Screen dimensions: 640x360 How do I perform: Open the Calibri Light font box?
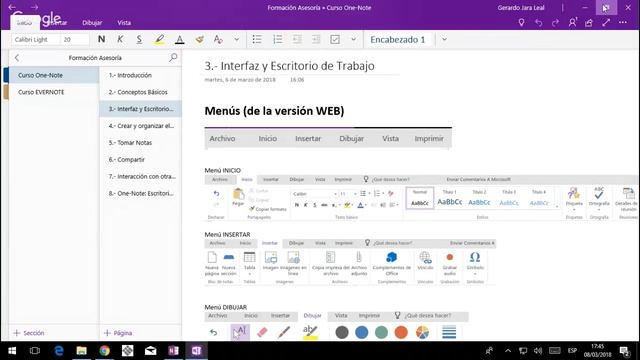pyautogui.click(x=36, y=40)
